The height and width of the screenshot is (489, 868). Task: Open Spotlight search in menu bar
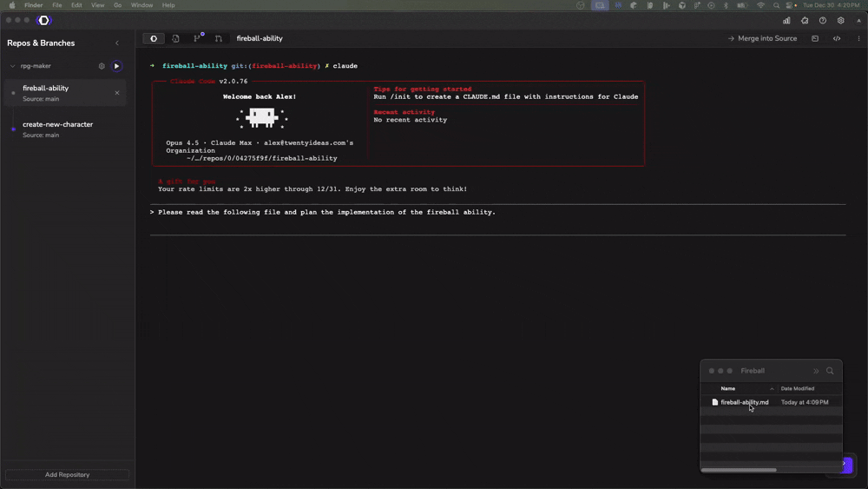pos(776,5)
